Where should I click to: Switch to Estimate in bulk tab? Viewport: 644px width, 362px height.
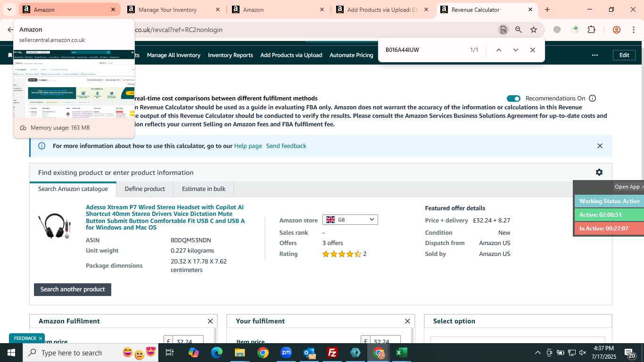(x=204, y=189)
